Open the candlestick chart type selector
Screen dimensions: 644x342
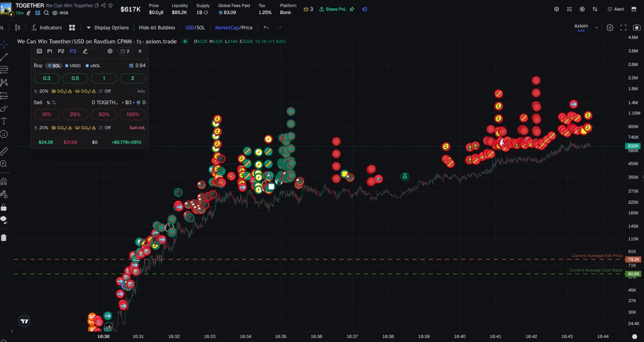click(x=18, y=27)
